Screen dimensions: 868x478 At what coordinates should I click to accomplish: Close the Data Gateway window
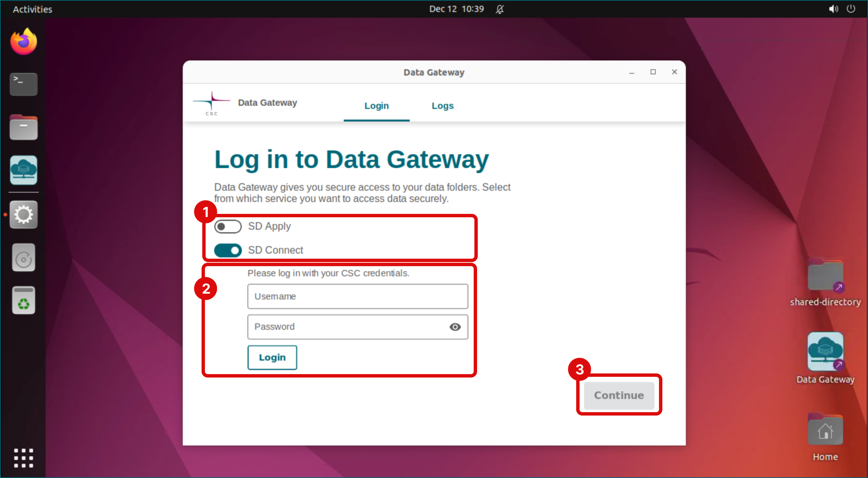pos(675,72)
